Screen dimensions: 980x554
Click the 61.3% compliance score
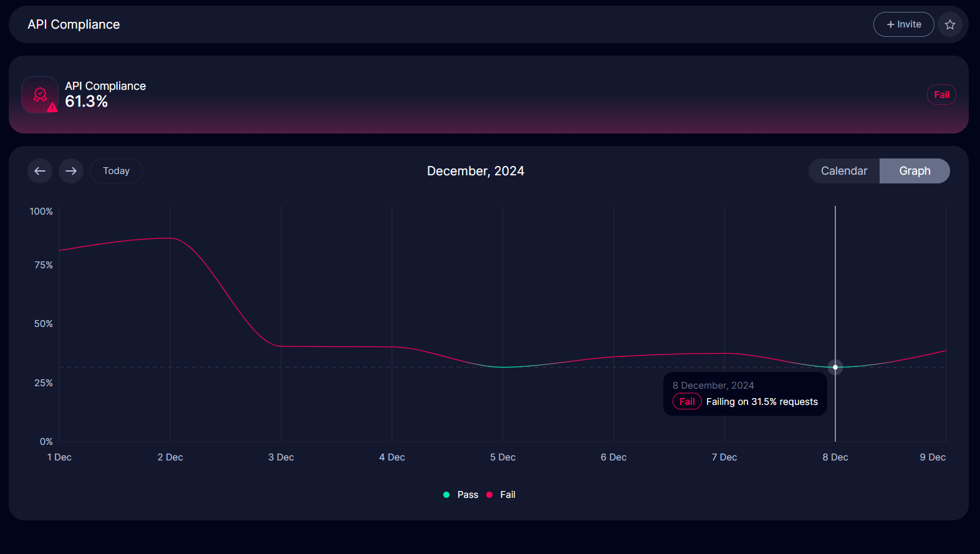(87, 102)
